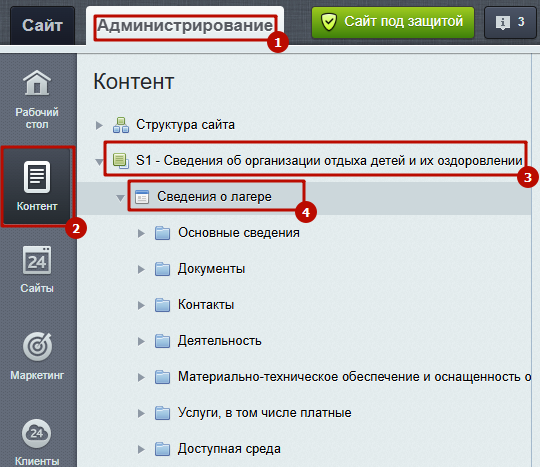Image resolution: width=540 pixels, height=467 pixels.
Task: Select the Контент sidebar icon
Action: 37,177
